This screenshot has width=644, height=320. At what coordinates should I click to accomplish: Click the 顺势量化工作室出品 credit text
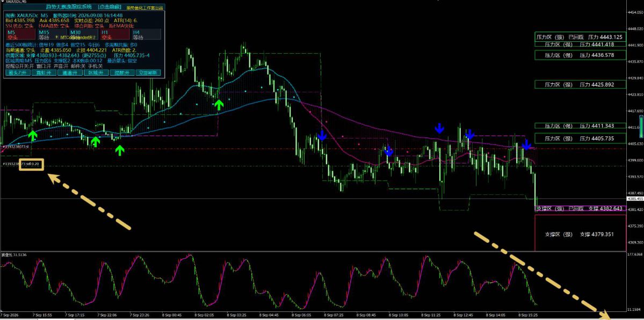click(x=145, y=8)
